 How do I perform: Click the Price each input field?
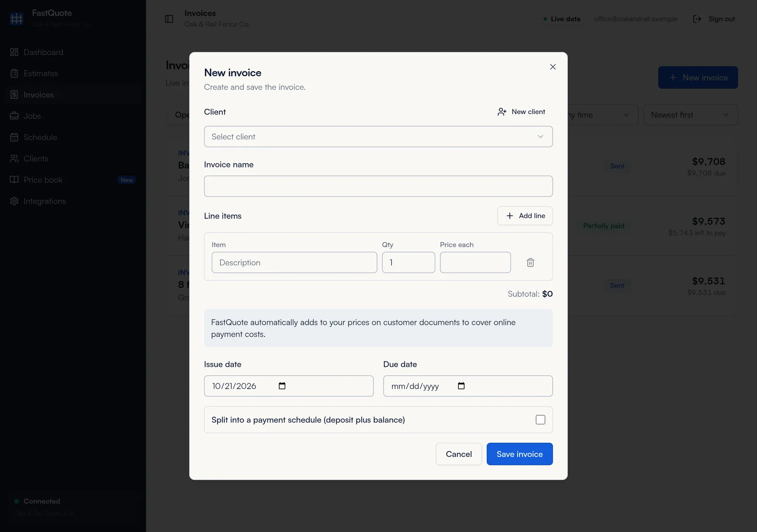click(475, 262)
